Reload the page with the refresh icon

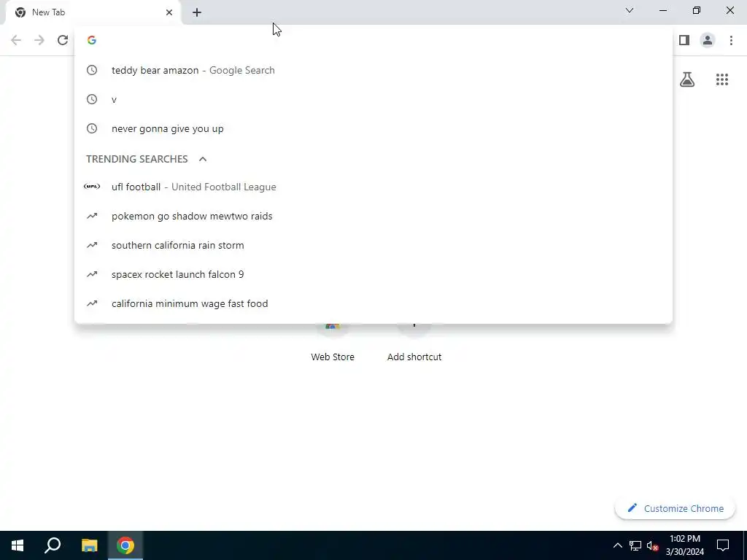click(63, 40)
